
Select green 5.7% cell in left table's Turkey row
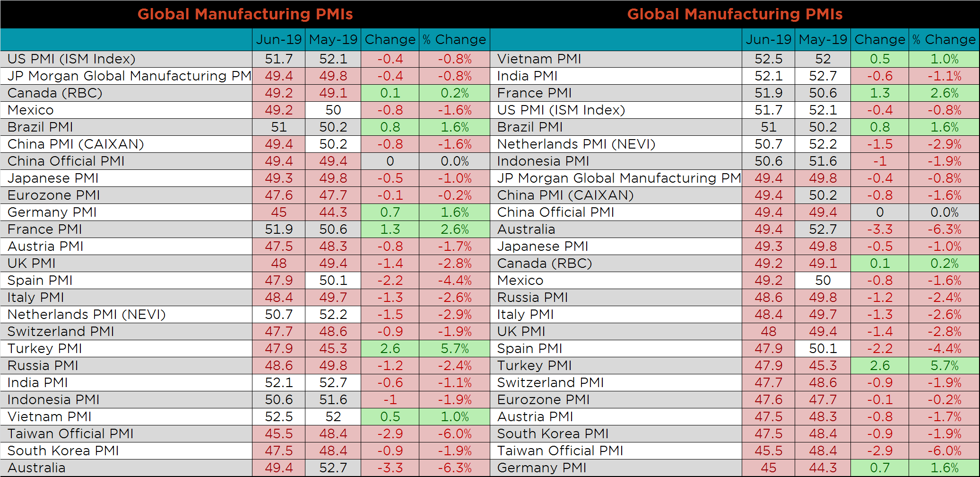[x=454, y=349]
